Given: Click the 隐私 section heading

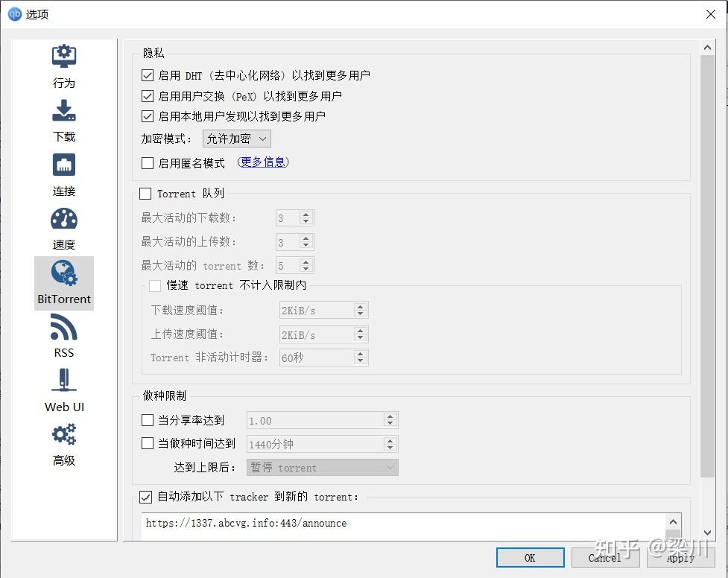Looking at the screenshot, I should point(152,53).
